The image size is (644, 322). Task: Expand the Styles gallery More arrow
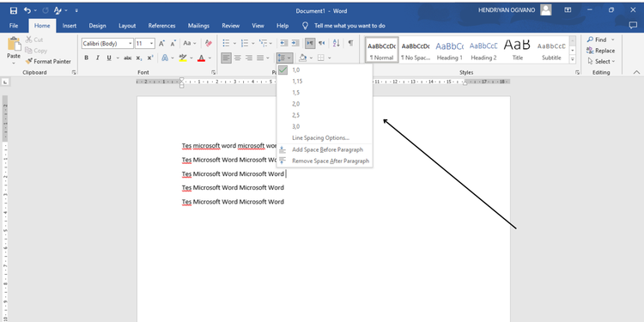[x=573, y=59]
